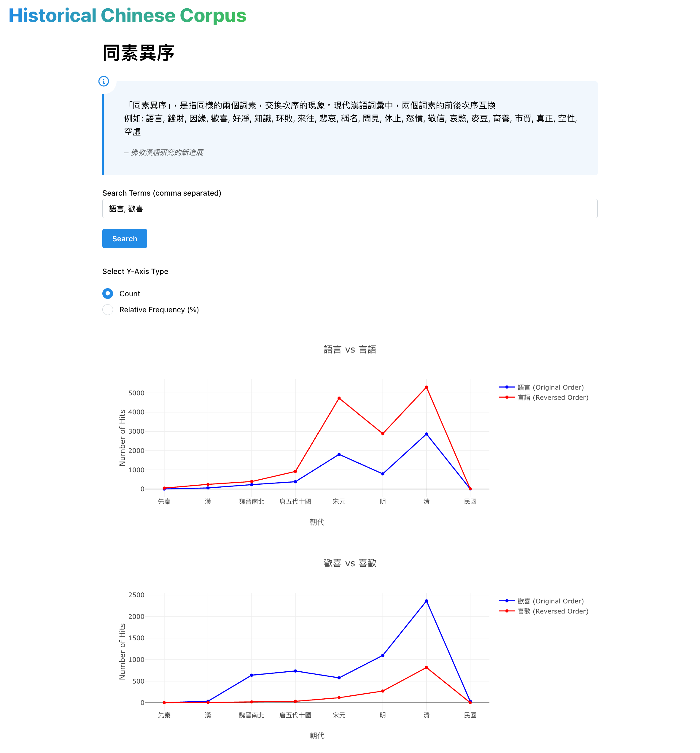Click the Search Terms input field
This screenshot has width=700, height=753.
tap(349, 209)
